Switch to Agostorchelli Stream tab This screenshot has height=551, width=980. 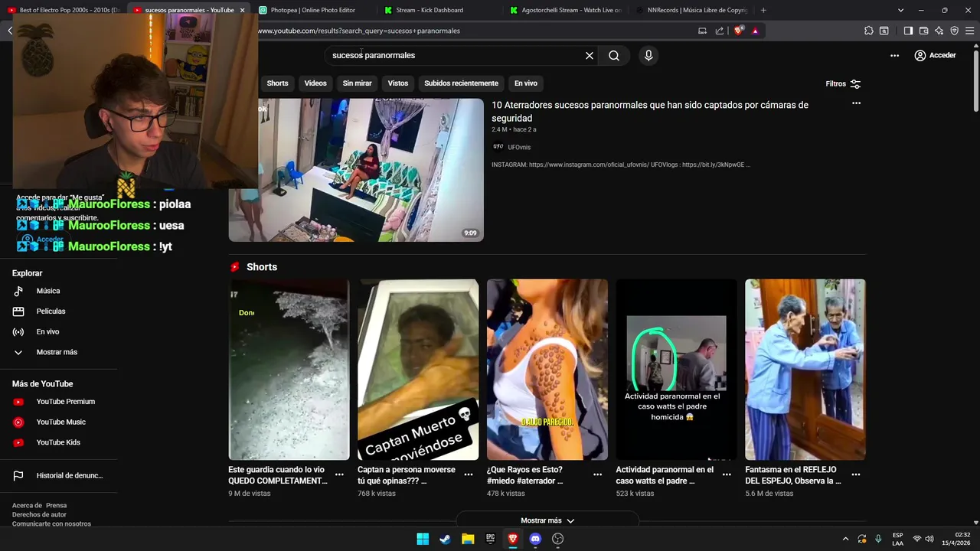pos(565,10)
